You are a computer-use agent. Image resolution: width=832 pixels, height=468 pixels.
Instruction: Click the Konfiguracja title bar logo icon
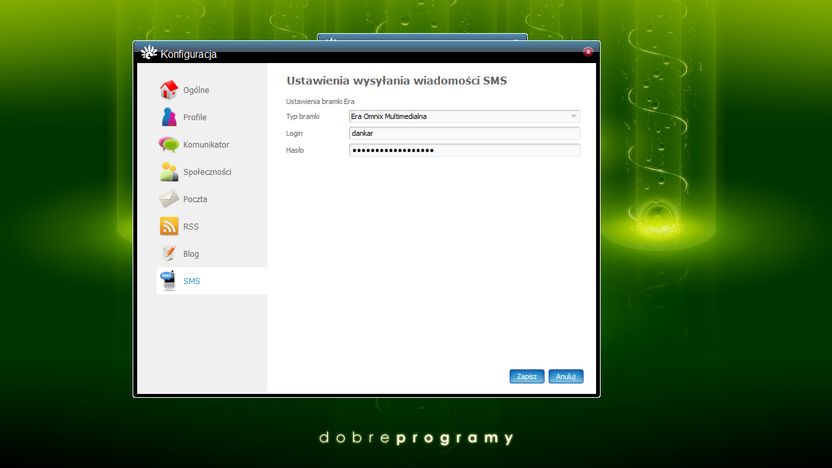tap(149, 53)
